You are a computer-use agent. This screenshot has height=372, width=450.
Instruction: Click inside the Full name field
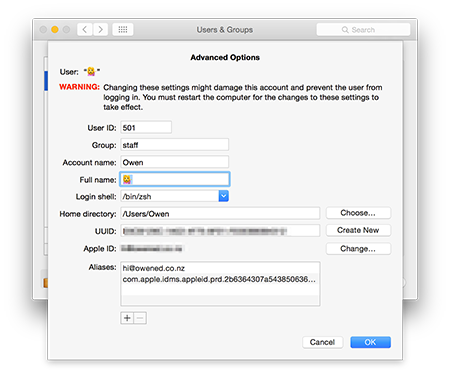tap(175, 179)
